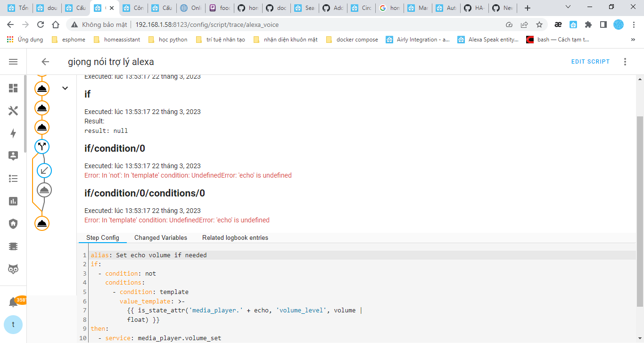Open the Ứng dụng apps shortcut

[25, 40]
